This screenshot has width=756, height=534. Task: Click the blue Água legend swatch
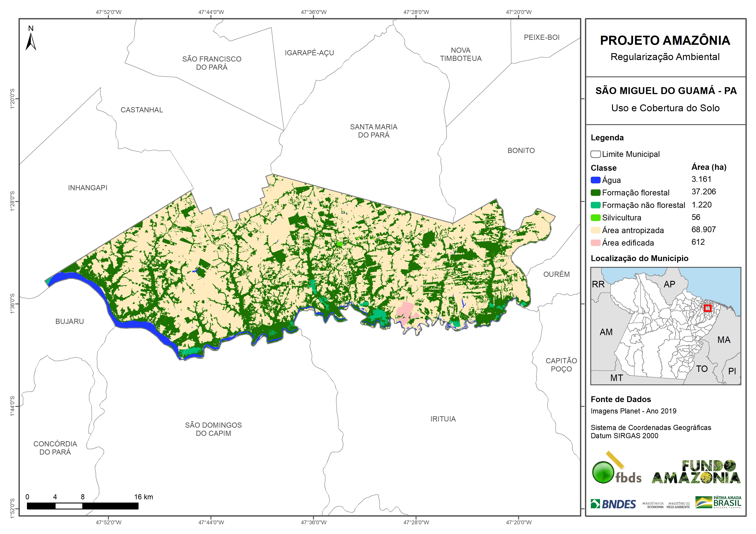point(595,180)
